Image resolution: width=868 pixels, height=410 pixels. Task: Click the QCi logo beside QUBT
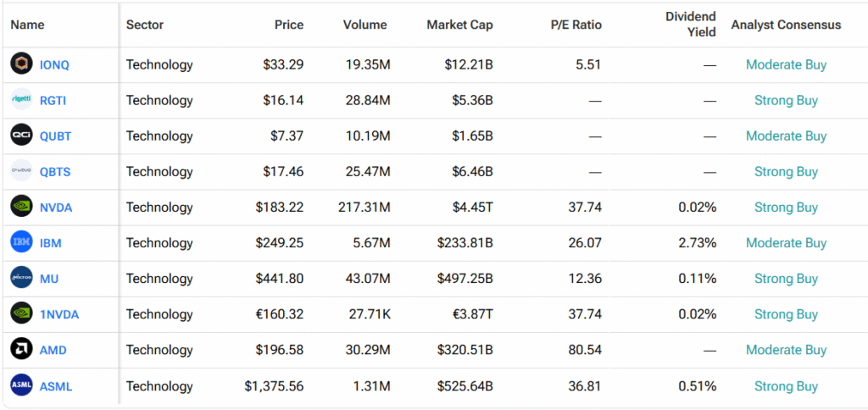(x=21, y=136)
